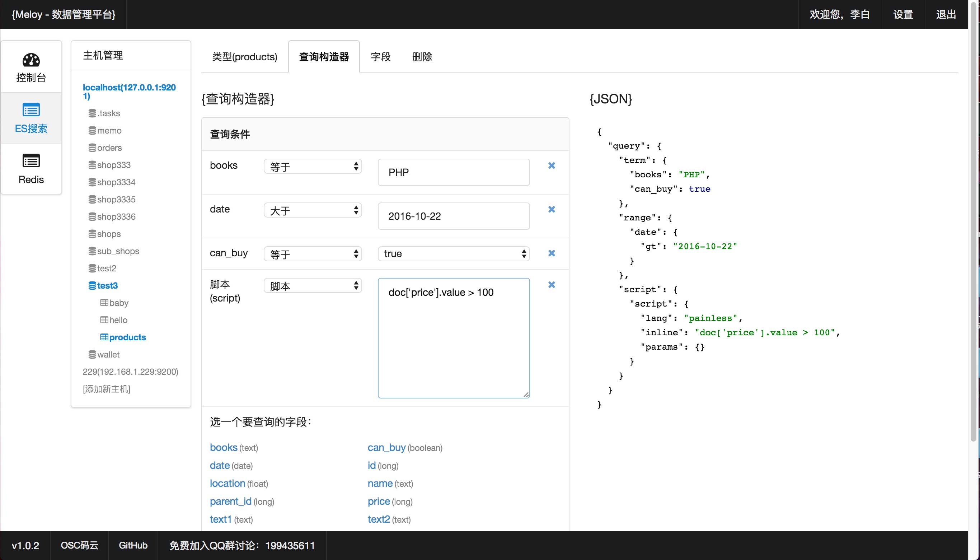Screen dimensions: 980x560
Task: Add the text2 (text) field link
Action: (379, 519)
